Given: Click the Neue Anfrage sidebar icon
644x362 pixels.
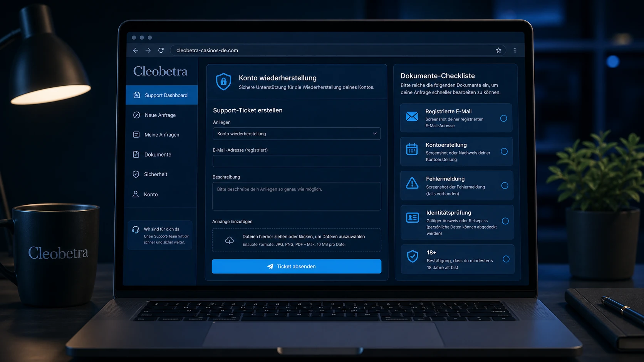Looking at the screenshot, I should coord(136,115).
